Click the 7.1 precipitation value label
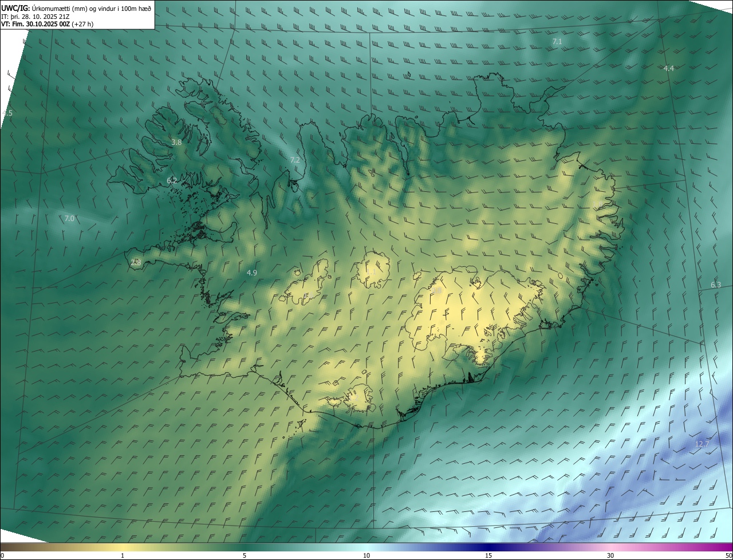The height and width of the screenshot is (560, 733). click(557, 42)
